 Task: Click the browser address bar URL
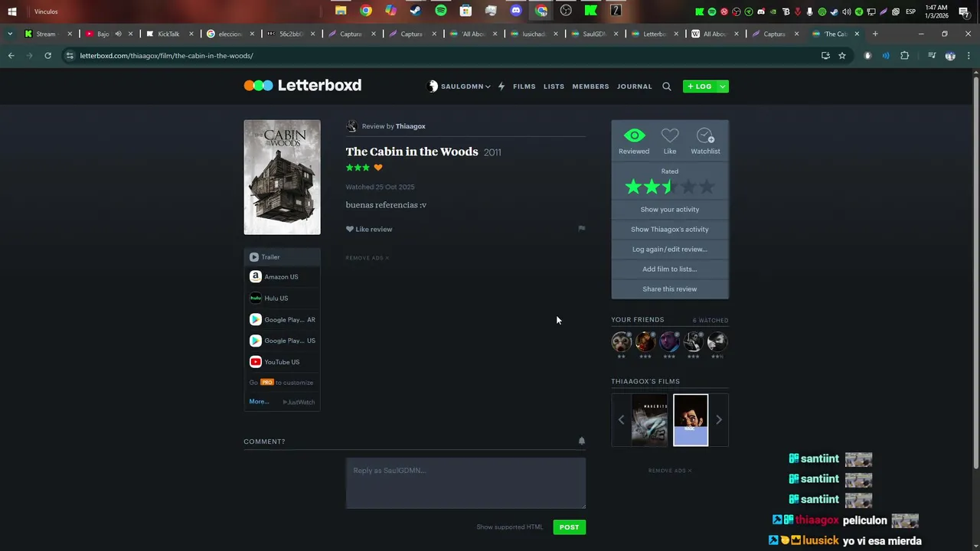pos(166,56)
